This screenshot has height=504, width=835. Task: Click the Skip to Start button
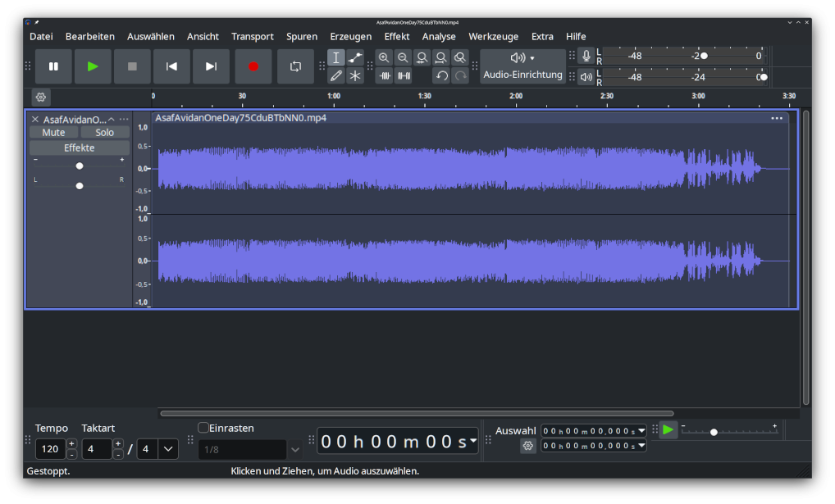[171, 66]
